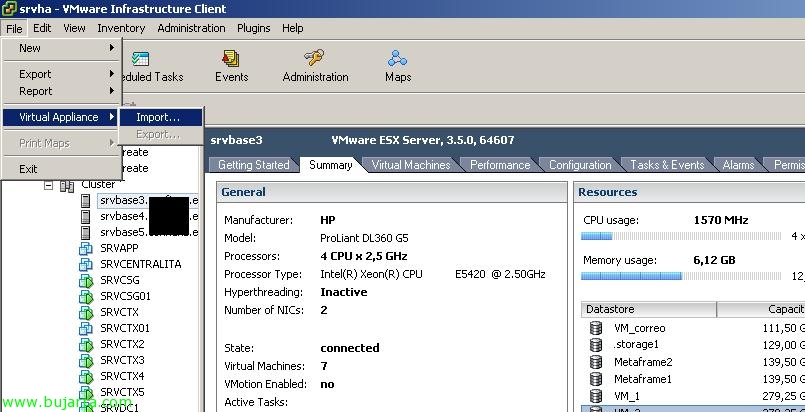Select SRVCENTRALITA in the inventory tree

141,264
